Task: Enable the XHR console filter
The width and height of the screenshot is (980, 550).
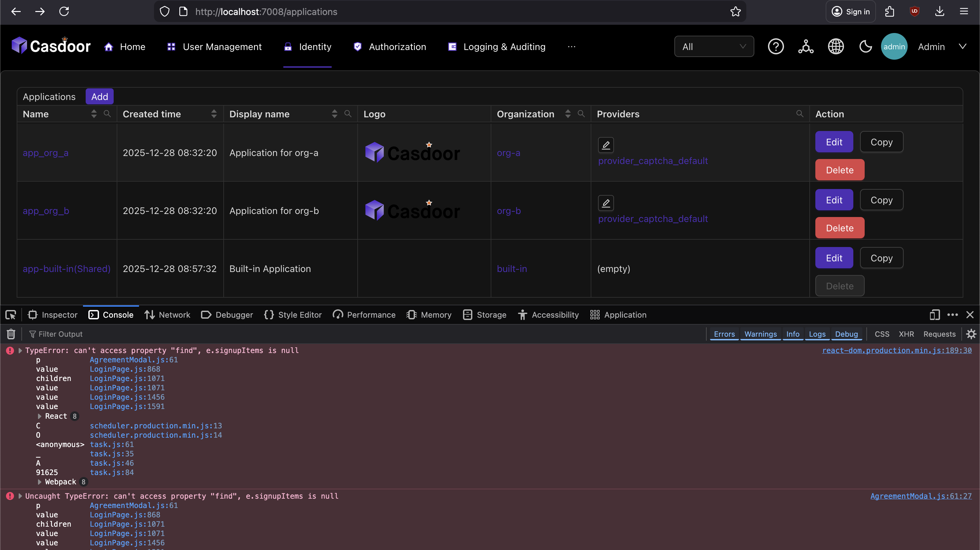Action: click(x=906, y=334)
